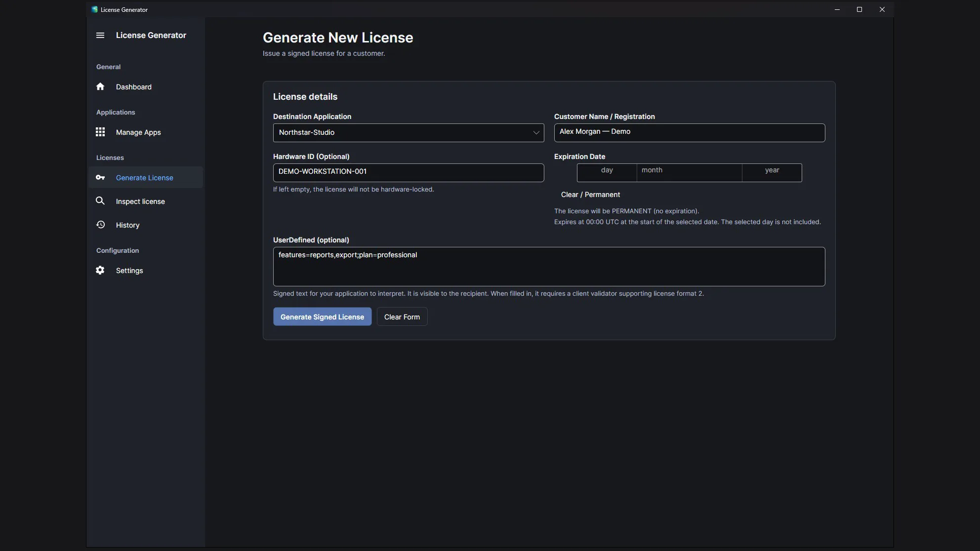980x551 pixels.
Task: Click the Clear Form button
Action: coord(402,317)
